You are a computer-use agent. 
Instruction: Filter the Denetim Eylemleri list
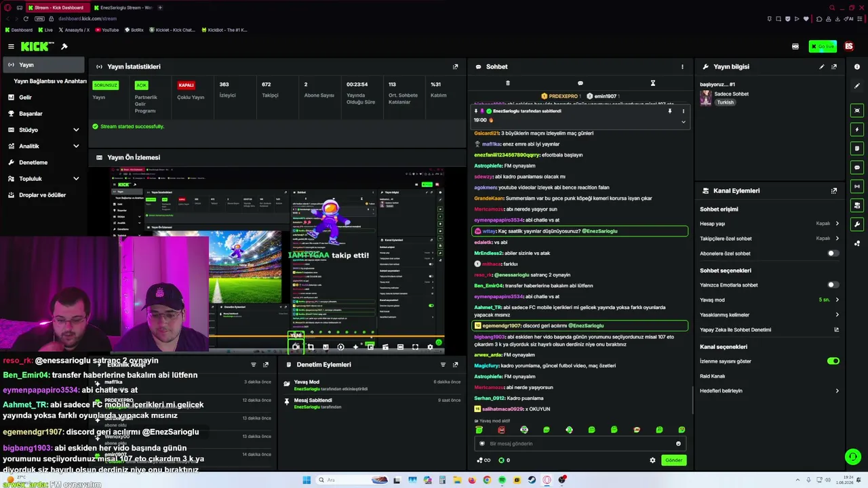[x=443, y=365]
